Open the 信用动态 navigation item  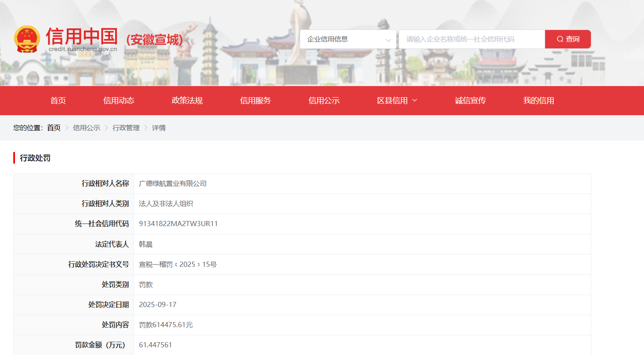(x=119, y=101)
